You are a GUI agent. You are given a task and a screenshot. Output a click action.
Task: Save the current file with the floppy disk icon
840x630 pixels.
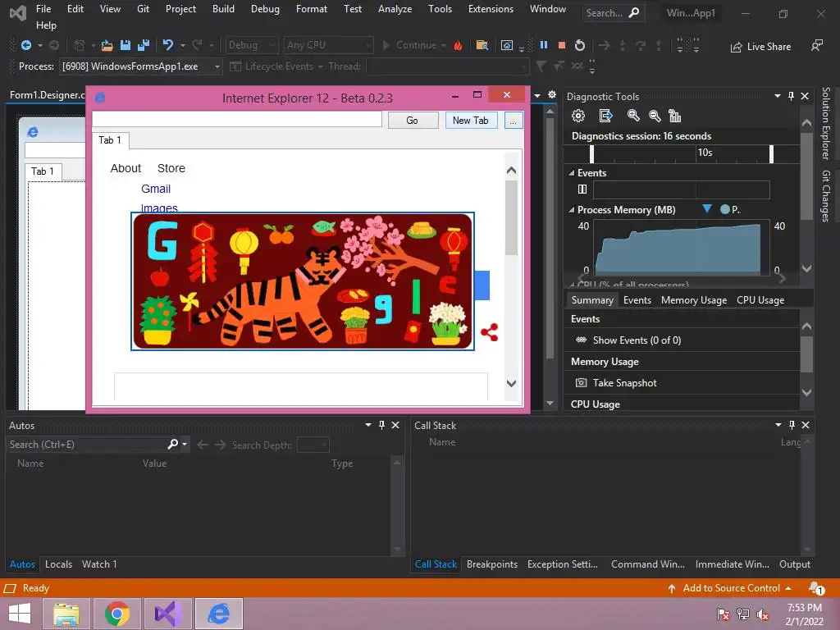(126, 46)
